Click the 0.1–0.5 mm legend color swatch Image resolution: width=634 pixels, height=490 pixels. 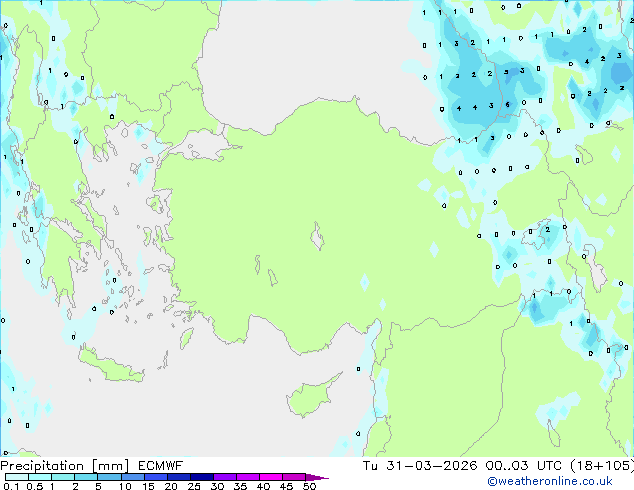17,477
